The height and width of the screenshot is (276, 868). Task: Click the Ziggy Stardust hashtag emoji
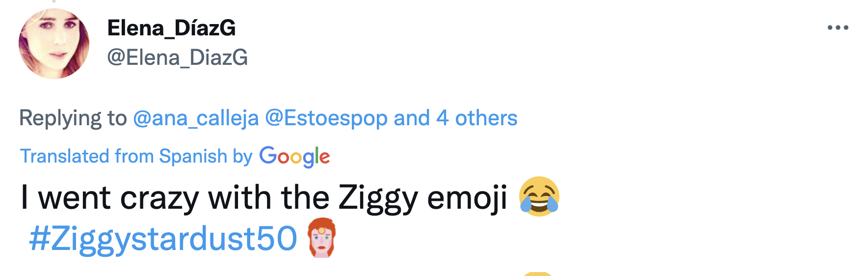pos(321,238)
